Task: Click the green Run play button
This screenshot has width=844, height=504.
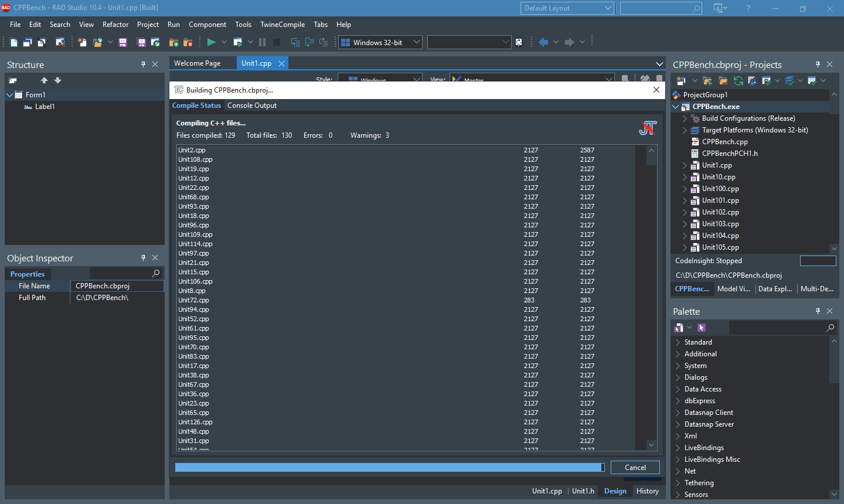Action: tap(212, 42)
